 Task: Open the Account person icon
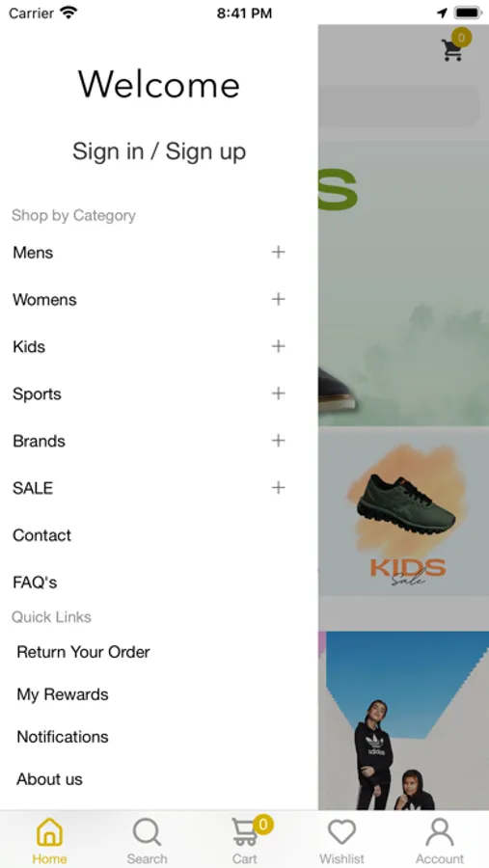(x=440, y=832)
